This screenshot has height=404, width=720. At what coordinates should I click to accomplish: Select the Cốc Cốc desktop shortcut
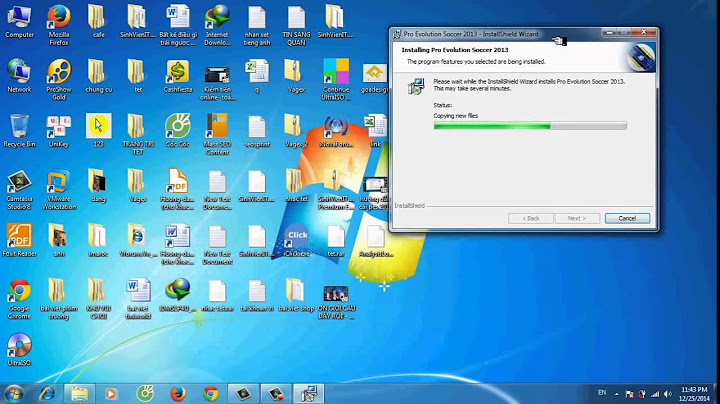coord(178,131)
